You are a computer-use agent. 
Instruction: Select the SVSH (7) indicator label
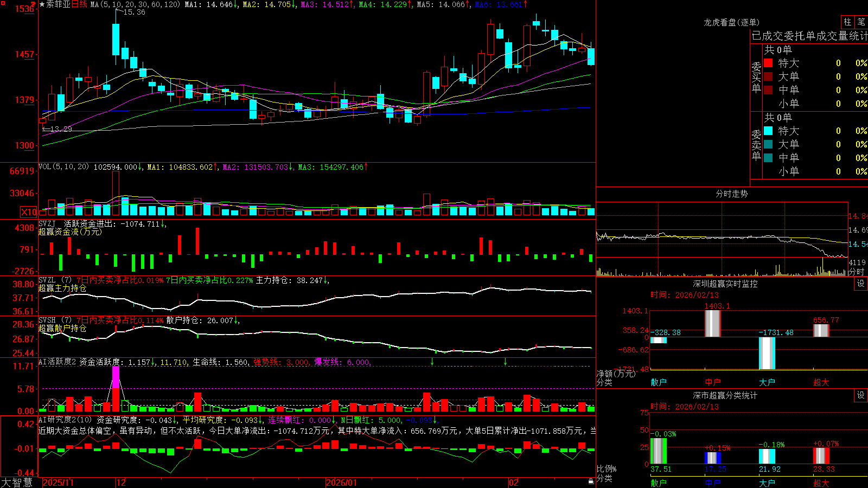coord(55,320)
